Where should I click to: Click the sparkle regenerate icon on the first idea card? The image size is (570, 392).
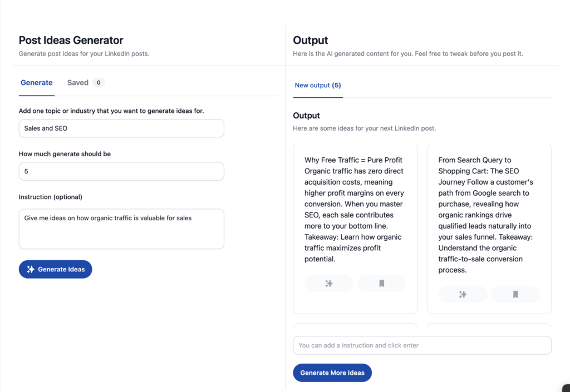point(328,284)
